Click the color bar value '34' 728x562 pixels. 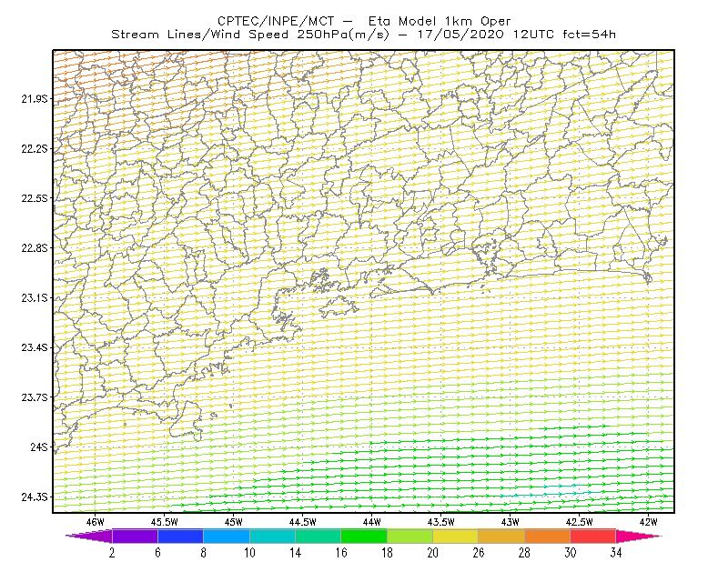point(616,553)
